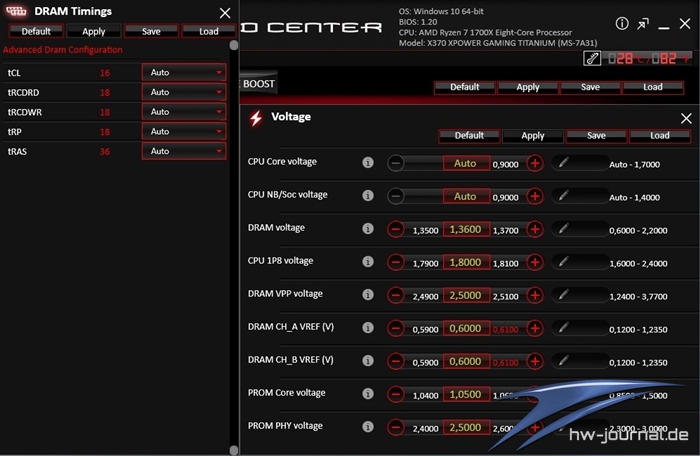Edit CPU 1P8 voltage with pencil icon
This screenshot has height=456, width=700.
[x=563, y=262]
